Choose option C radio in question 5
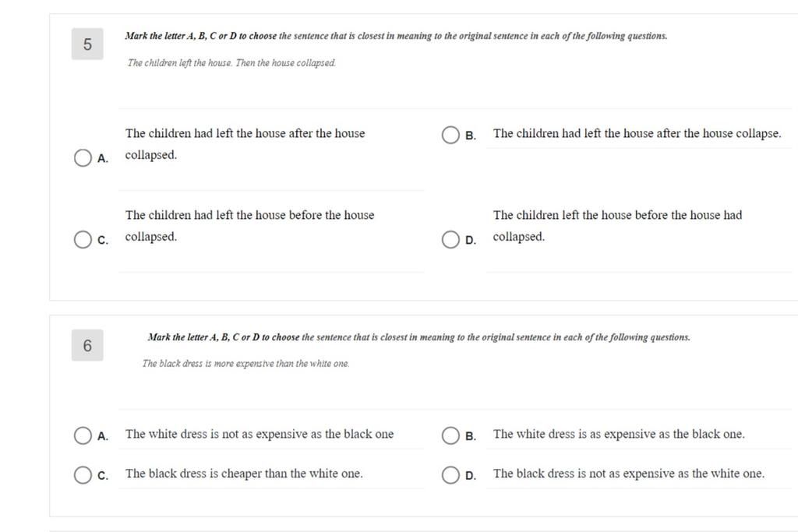This screenshot has height=532, width=798. point(83,239)
